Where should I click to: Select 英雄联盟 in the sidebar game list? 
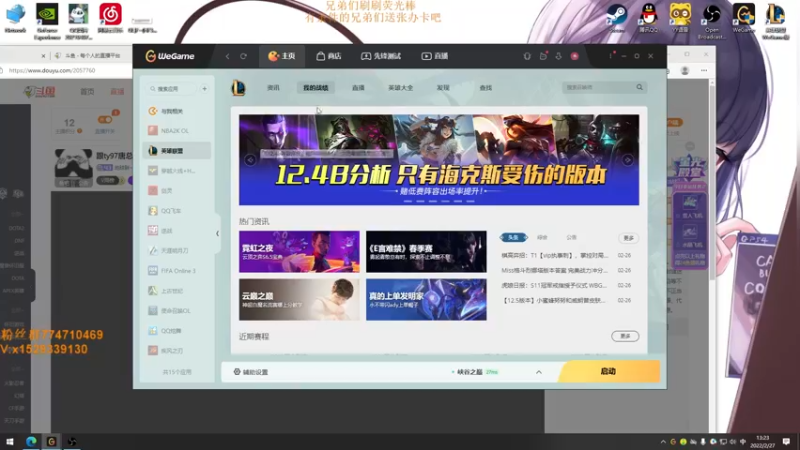point(177,151)
